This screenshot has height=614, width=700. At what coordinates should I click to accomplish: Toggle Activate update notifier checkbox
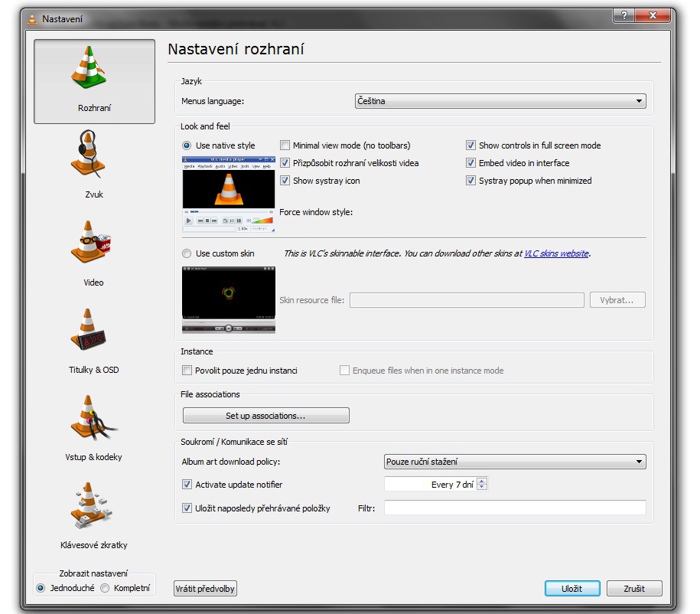(x=187, y=485)
